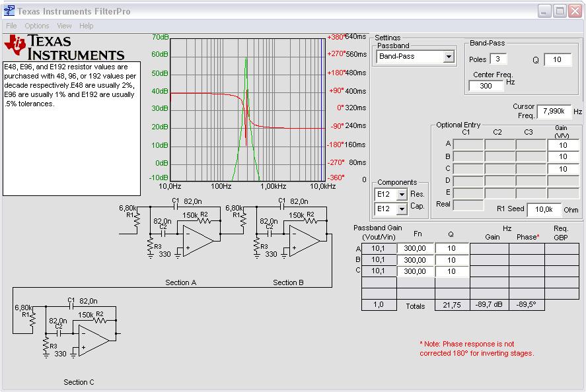Click the Center Freq. 300 field
This screenshot has height=392, width=586.
click(486, 86)
